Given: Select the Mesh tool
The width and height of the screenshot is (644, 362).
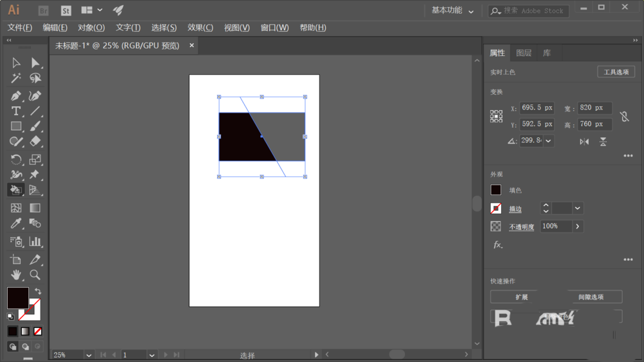Looking at the screenshot, I should [16, 208].
